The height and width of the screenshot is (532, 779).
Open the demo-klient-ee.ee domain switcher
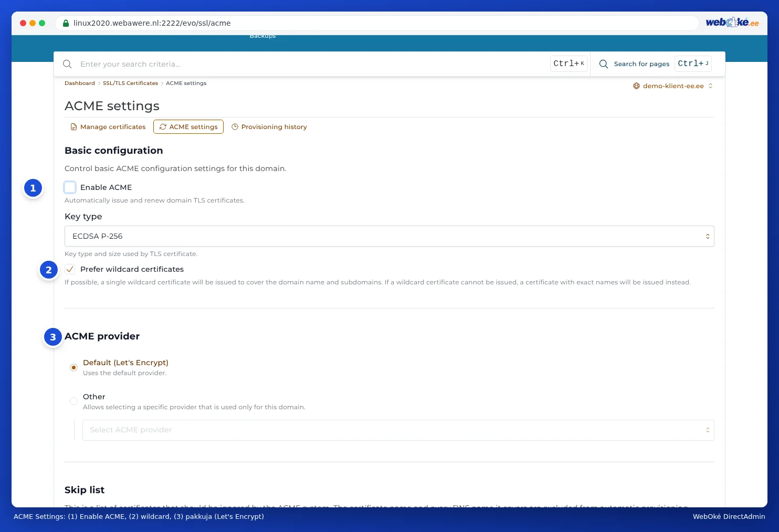pyautogui.click(x=673, y=86)
